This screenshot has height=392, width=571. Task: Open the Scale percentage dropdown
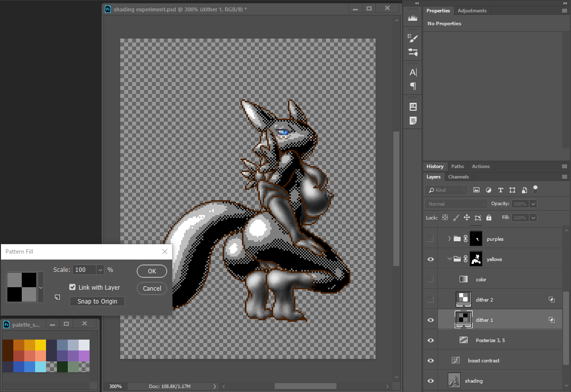100,270
